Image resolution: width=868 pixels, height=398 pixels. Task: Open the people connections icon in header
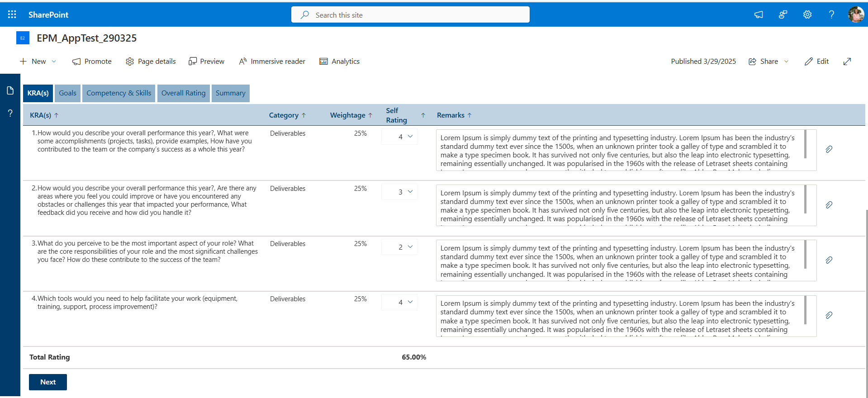point(783,14)
